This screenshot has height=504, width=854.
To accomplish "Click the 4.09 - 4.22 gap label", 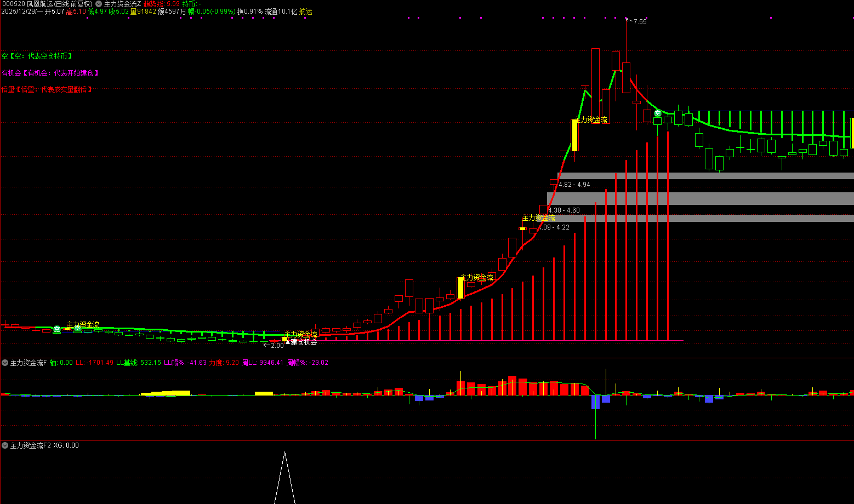I will tap(554, 227).
